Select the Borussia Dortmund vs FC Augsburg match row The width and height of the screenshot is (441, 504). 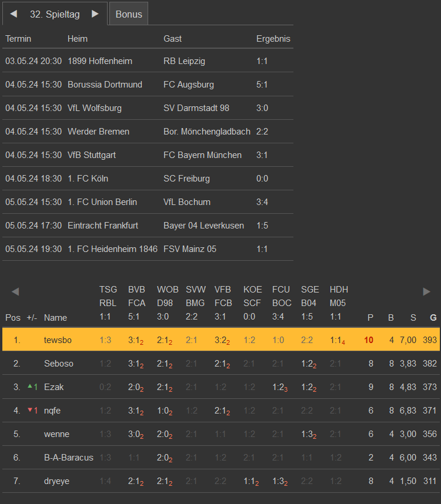147,85
